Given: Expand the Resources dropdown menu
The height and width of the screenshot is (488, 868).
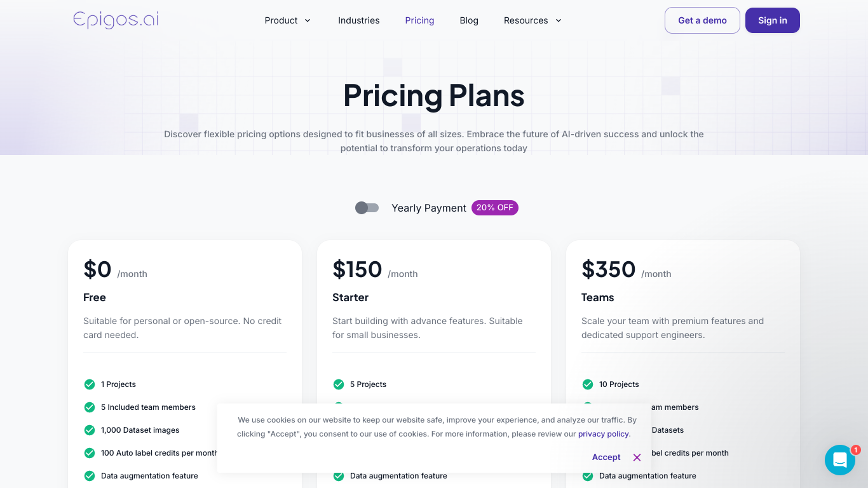Looking at the screenshot, I should [533, 20].
